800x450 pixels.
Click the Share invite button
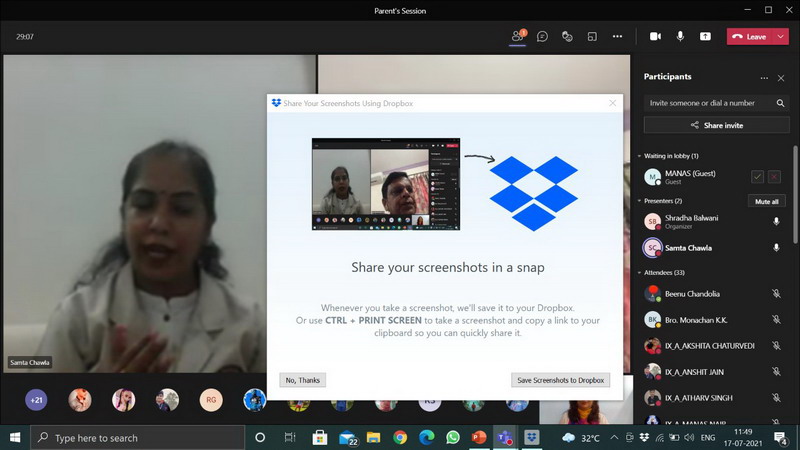coord(716,125)
